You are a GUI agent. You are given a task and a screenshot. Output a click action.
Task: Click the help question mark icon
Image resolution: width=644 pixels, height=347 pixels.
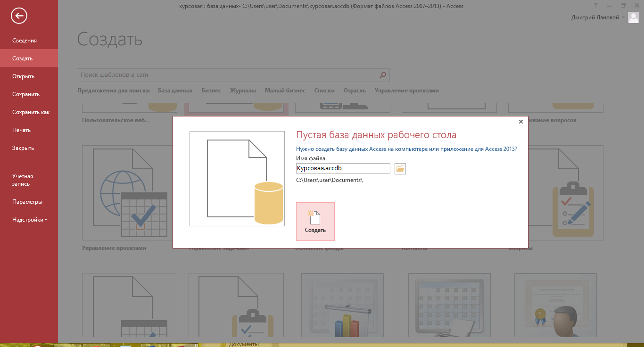[x=596, y=6]
